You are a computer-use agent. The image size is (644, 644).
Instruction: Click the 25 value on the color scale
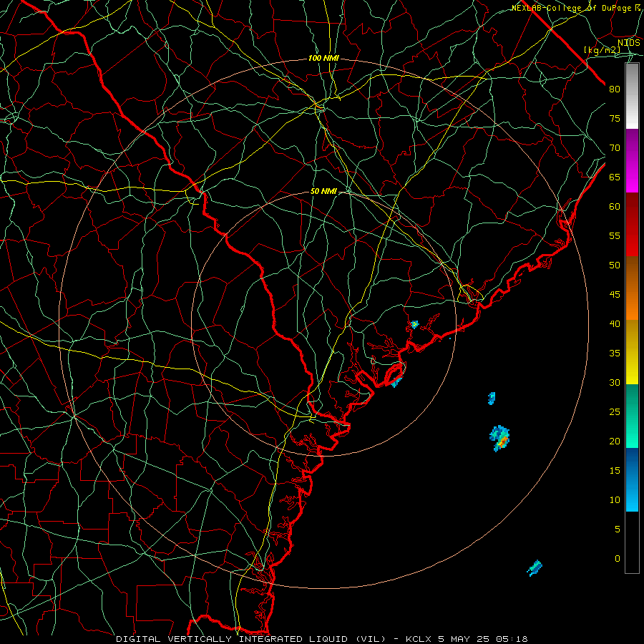click(x=615, y=412)
